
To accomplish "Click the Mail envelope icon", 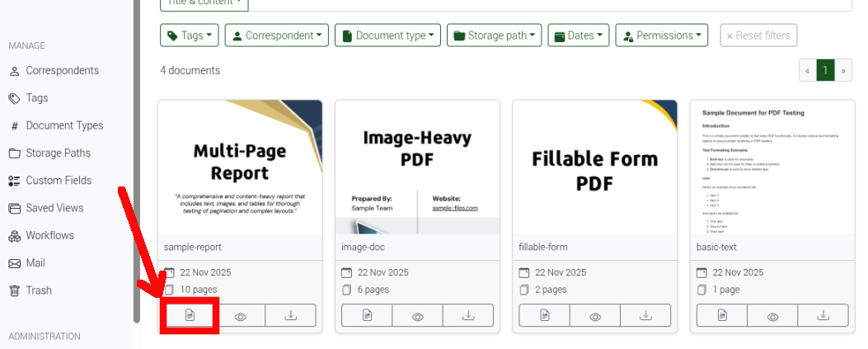I will tap(14, 263).
